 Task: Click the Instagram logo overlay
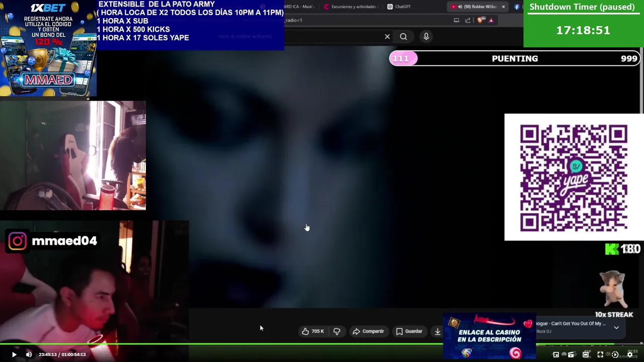click(x=17, y=241)
